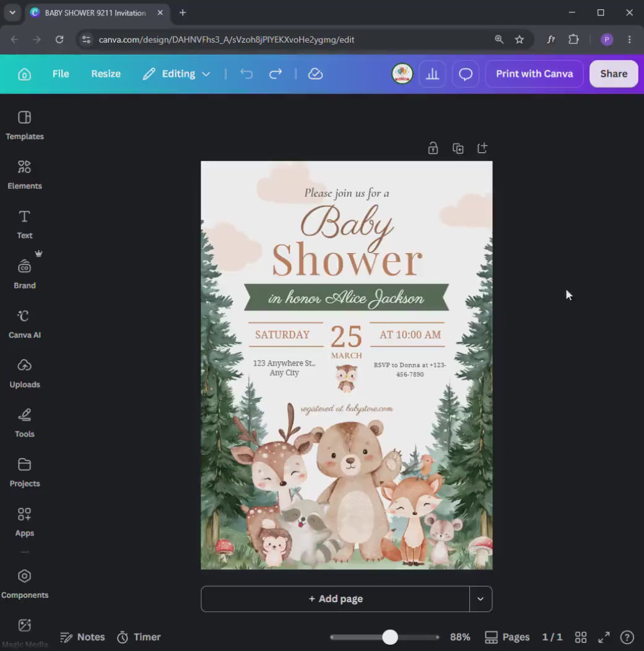Image resolution: width=644 pixels, height=651 pixels.
Task: Toggle grid view of pages
Action: click(x=580, y=637)
